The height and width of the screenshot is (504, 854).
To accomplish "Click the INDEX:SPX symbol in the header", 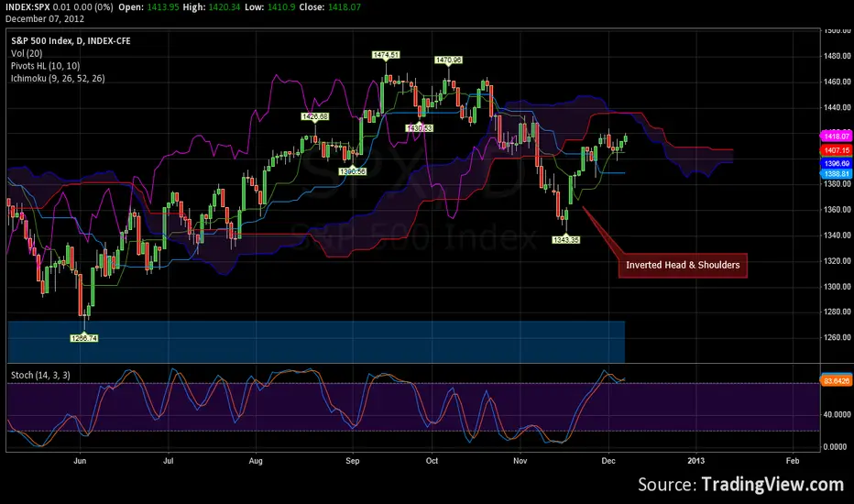I will coord(27,7).
